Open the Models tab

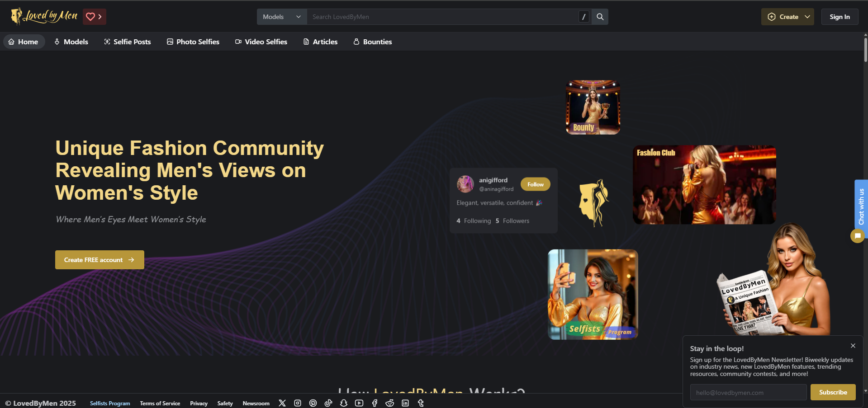click(x=71, y=42)
